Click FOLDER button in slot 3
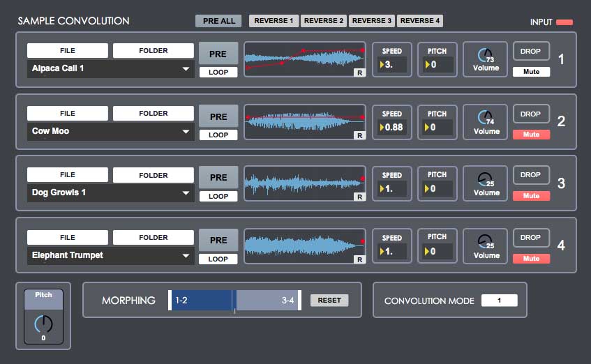This screenshot has height=364, width=591. (x=154, y=175)
